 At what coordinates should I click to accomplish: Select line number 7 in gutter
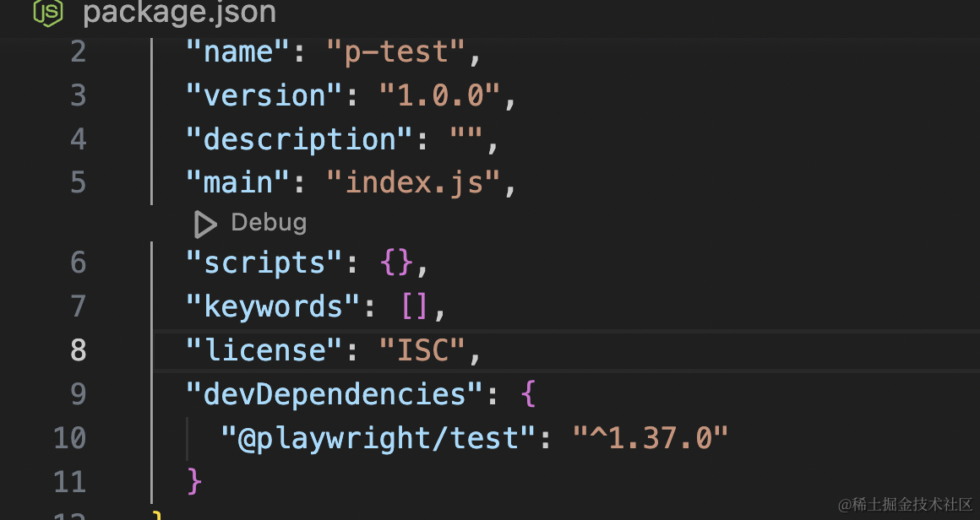click(x=78, y=306)
